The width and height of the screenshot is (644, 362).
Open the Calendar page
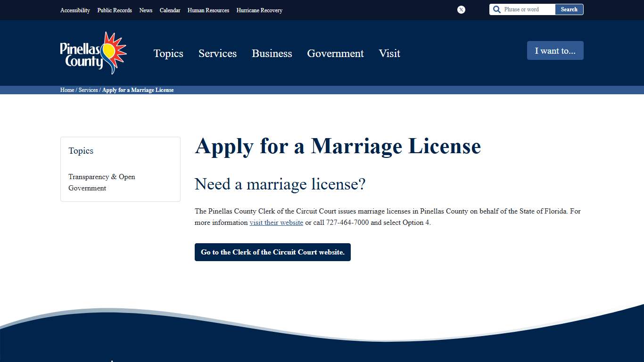click(x=170, y=10)
